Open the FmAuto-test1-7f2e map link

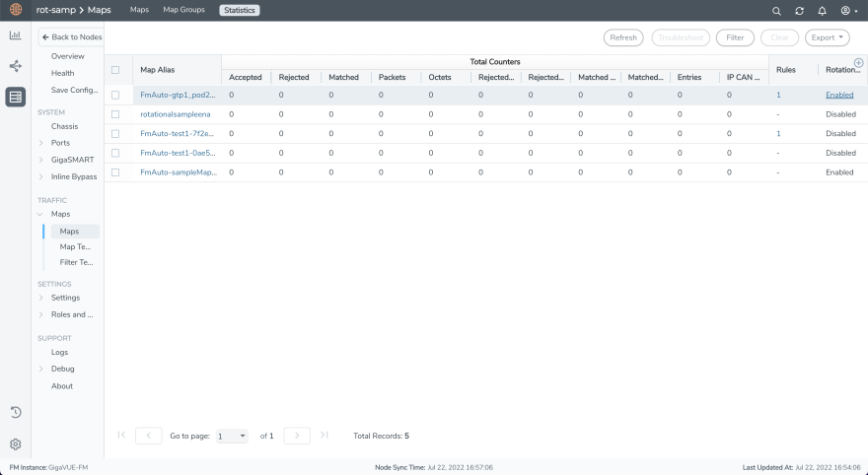point(178,133)
